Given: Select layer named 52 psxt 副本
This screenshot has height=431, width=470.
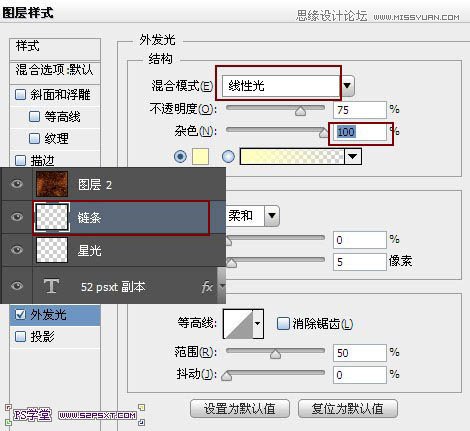Looking at the screenshot, I should click(113, 287).
